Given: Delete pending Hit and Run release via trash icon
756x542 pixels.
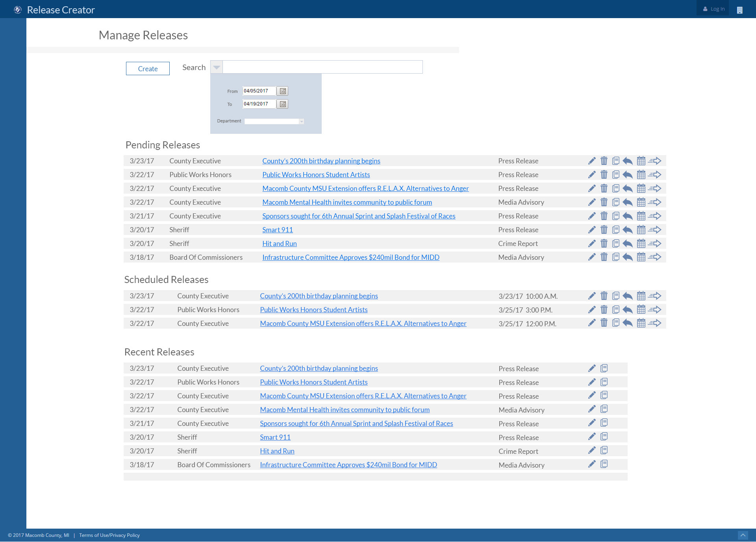Looking at the screenshot, I should pyautogui.click(x=604, y=243).
